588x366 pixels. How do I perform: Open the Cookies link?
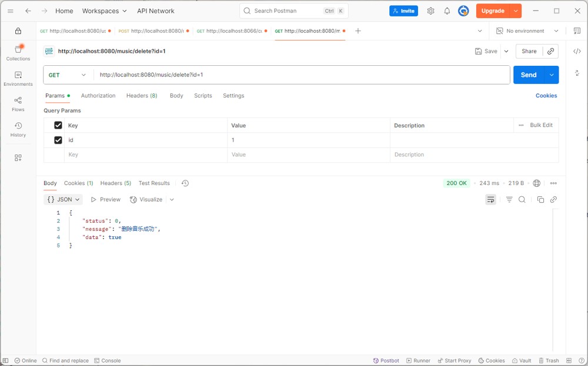pyautogui.click(x=546, y=96)
